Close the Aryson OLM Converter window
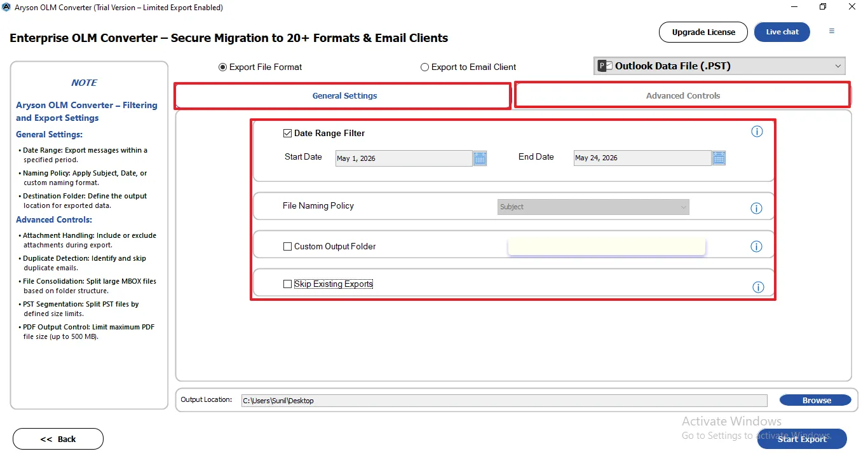Image resolution: width=868 pixels, height=463 pixels. tap(852, 7)
